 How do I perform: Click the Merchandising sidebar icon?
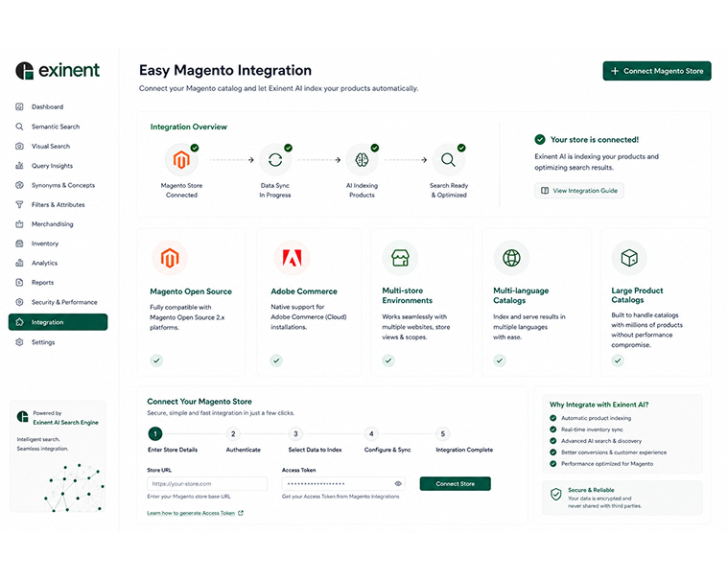(x=19, y=224)
